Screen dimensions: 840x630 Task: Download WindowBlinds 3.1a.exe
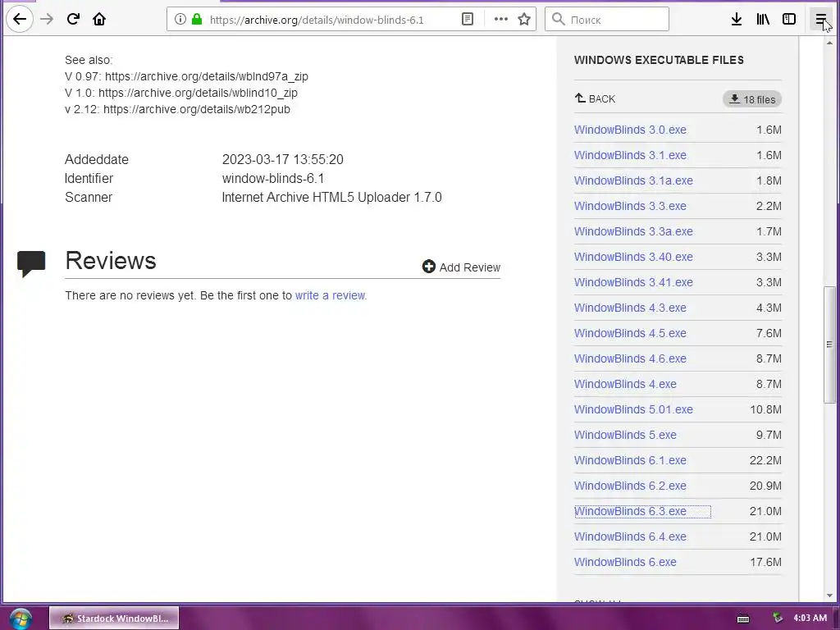pos(633,180)
